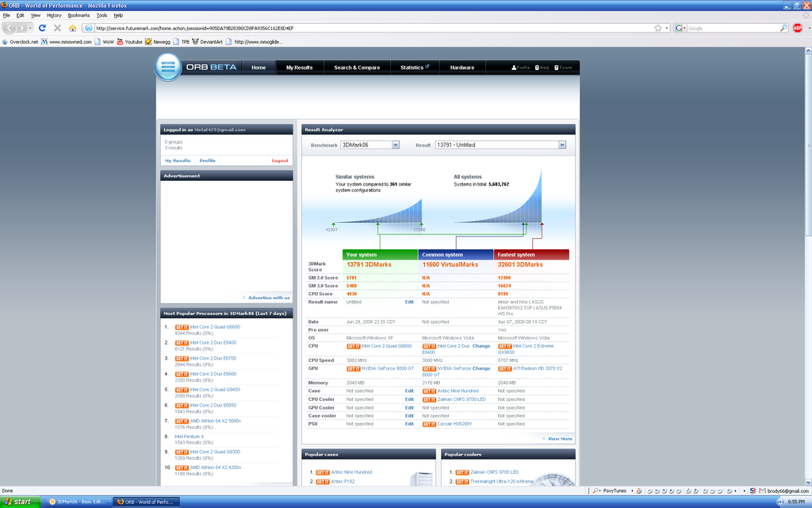This screenshot has width=812, height=508.
Task: Click the FoxyTunes search icon in status bar
Action: 596,491
